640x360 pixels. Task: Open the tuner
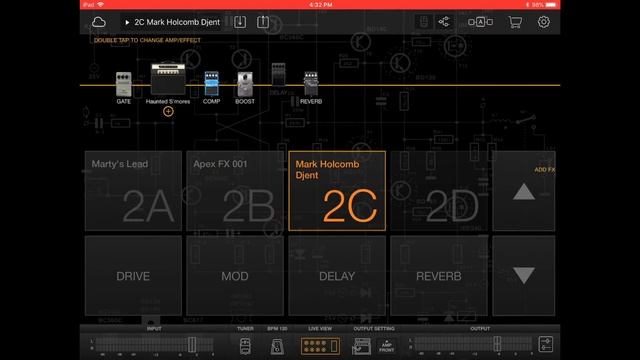click(x=245, y=346)
